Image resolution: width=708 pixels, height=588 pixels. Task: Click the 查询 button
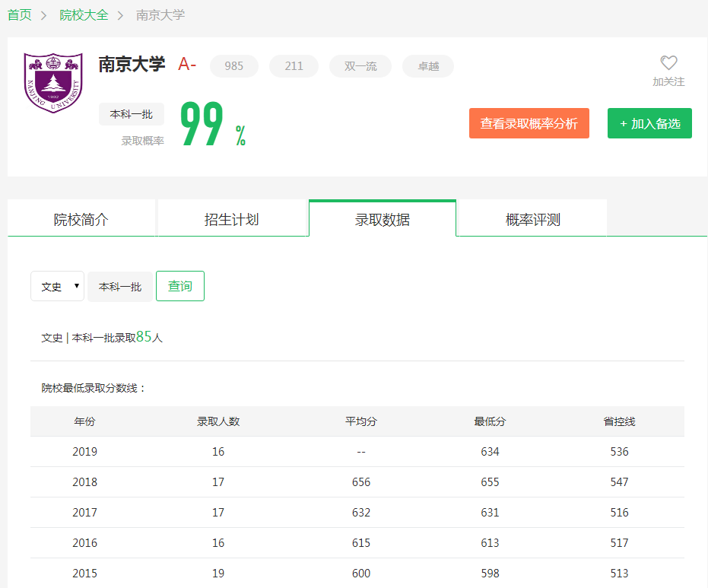(x=180, y=287)
